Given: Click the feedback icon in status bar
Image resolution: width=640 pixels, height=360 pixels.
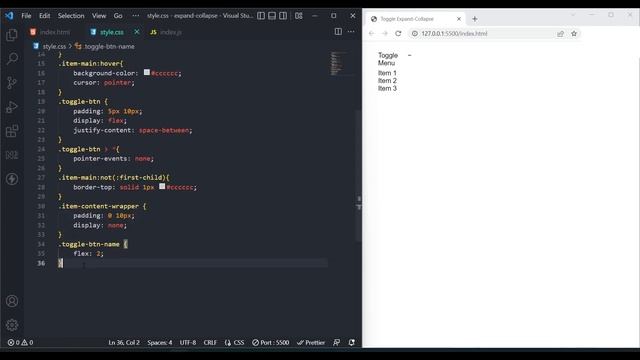Looking at the screenshot, I should pos(336,342).
